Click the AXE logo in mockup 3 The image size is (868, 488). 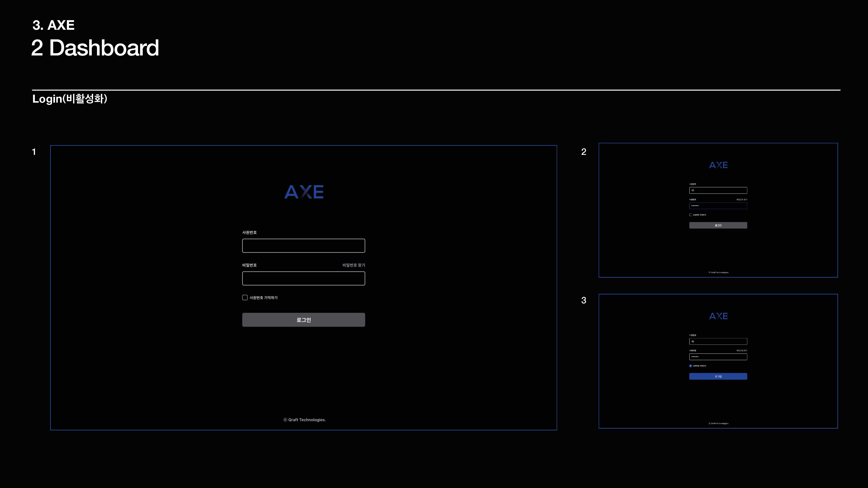(x=718, y=316)
